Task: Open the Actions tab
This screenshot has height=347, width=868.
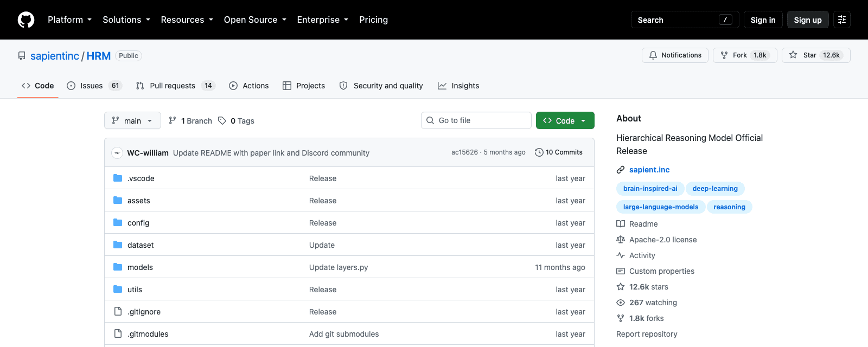Action: [x=249, y=86]
